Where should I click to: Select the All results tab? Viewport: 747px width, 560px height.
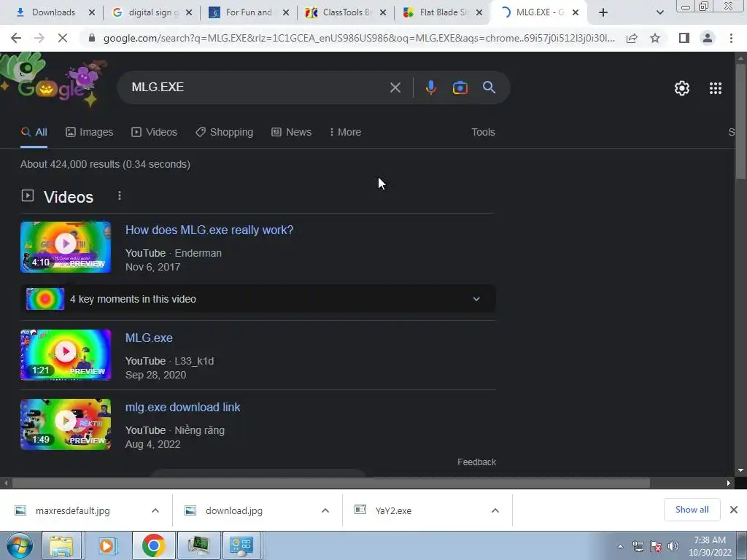[x=34, y=133]
